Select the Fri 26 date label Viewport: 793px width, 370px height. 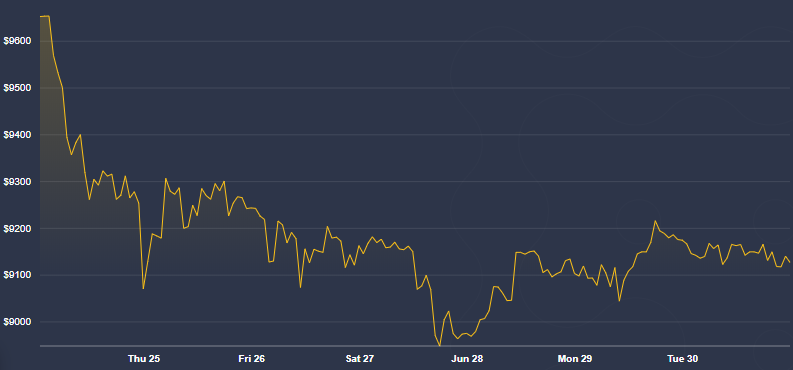[251, 359]
